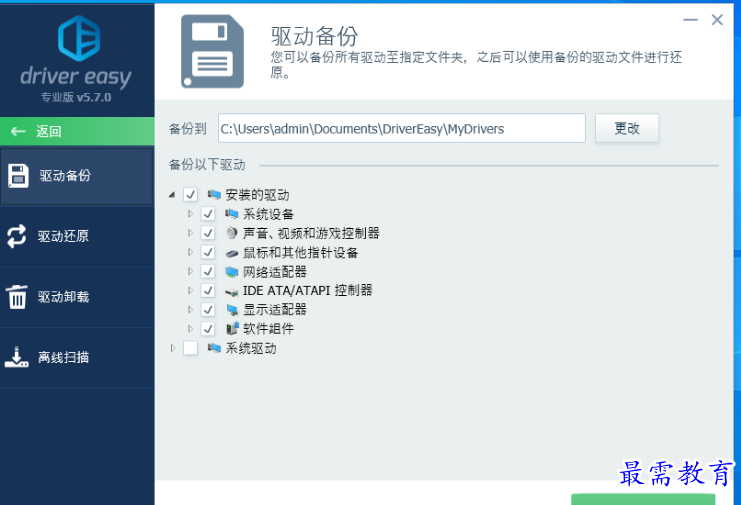Click the Driver Easy hexagon logo
The image size is (741, 505).
79,38
